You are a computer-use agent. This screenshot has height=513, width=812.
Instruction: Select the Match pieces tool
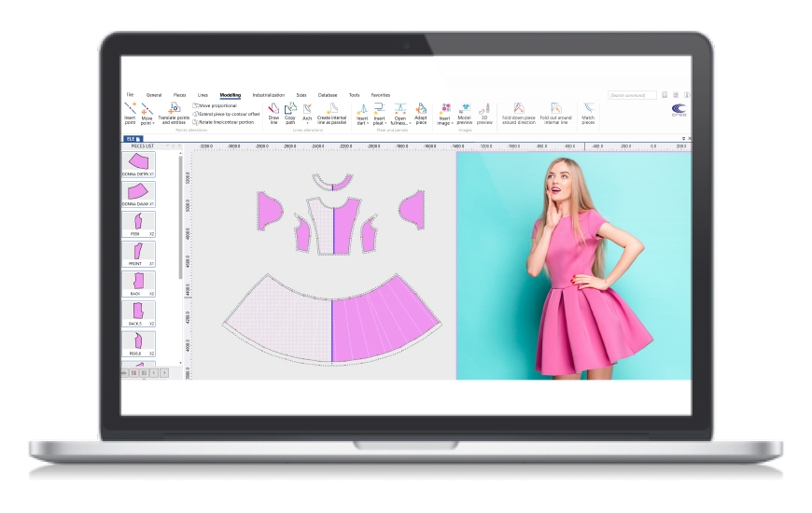click(x=588, y=110)
